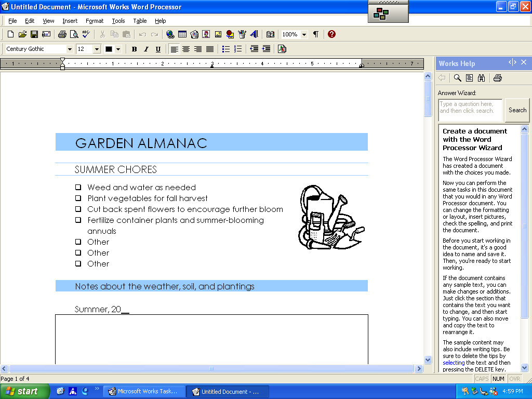
Task: Toggle bold formatting
Action: point(134,49)
